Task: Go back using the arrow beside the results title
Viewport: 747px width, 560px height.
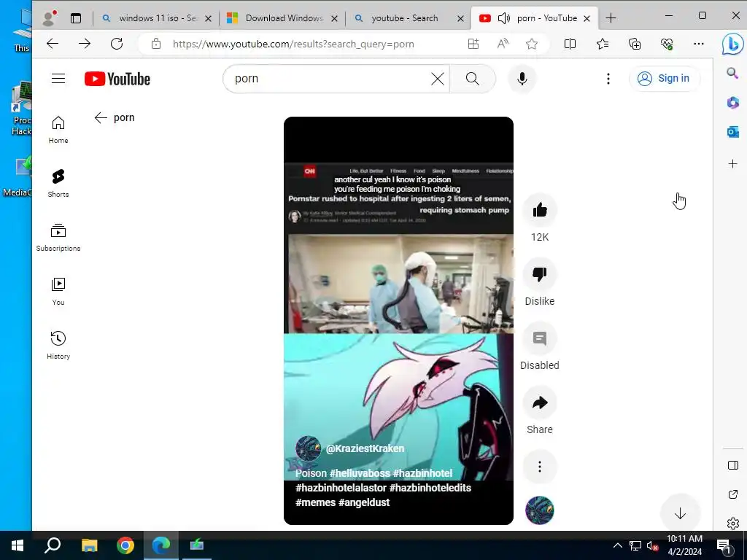Action: point(101,117)
